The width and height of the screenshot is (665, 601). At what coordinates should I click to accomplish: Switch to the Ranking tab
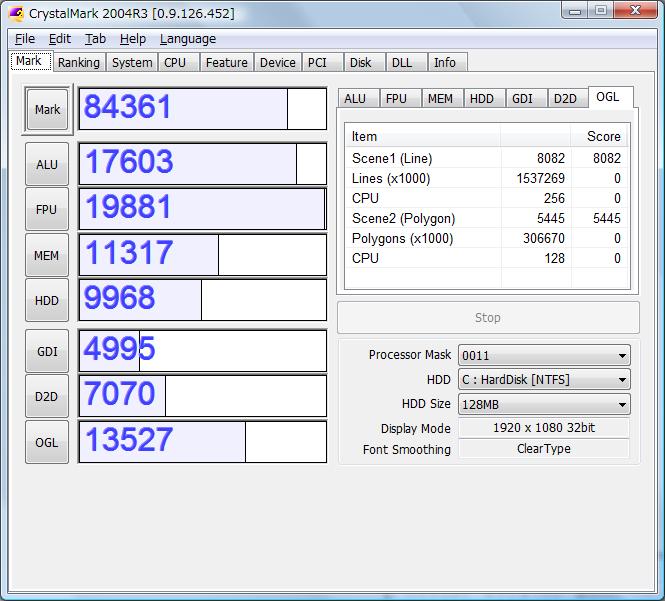(x=79, y=62)
